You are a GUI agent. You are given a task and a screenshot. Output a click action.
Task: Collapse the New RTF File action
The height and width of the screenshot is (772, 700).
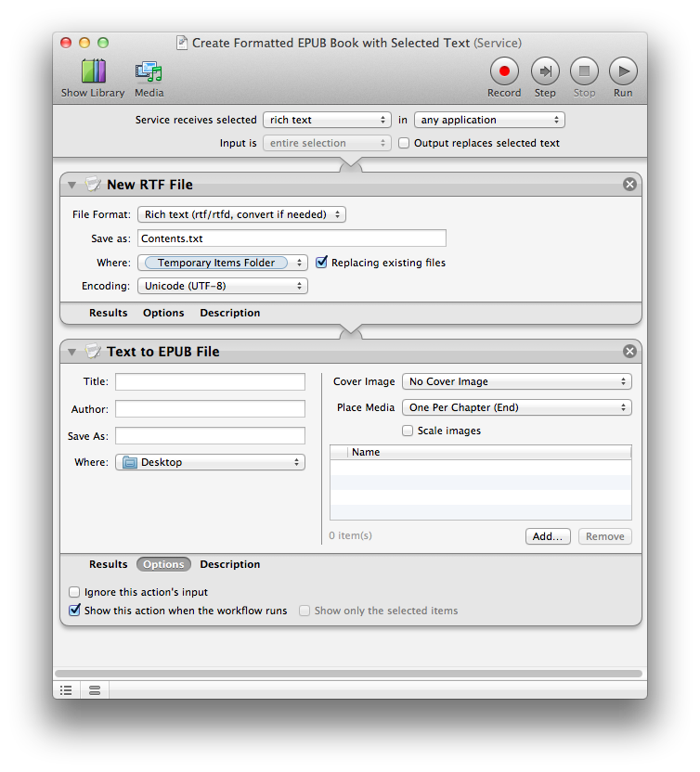71,186
